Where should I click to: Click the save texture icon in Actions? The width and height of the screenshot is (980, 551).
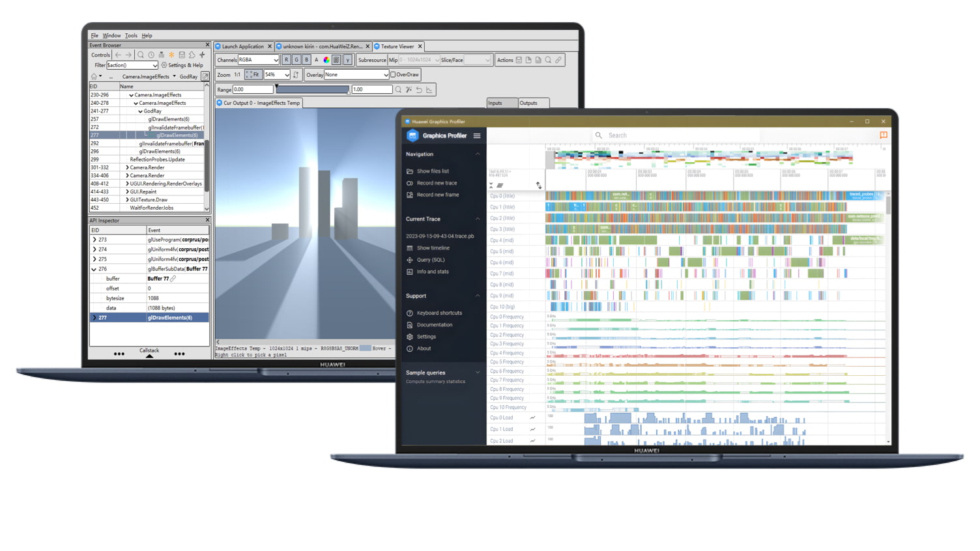519,60
